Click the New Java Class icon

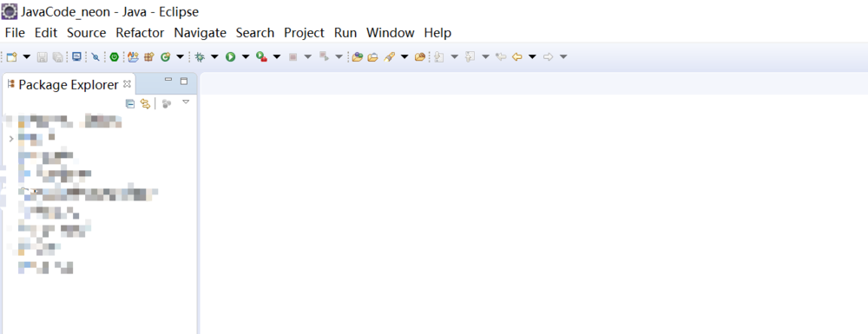(x=165, y=56)
